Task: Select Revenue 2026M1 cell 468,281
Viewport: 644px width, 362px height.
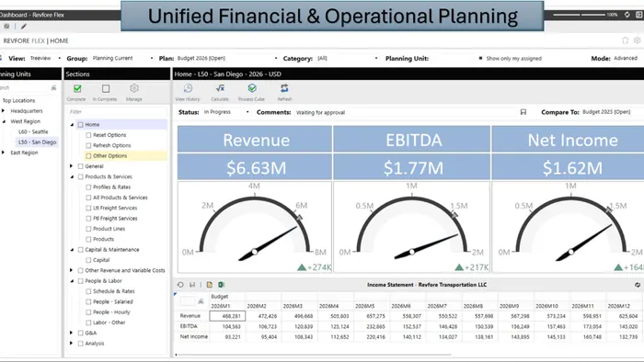Action: 227,316
